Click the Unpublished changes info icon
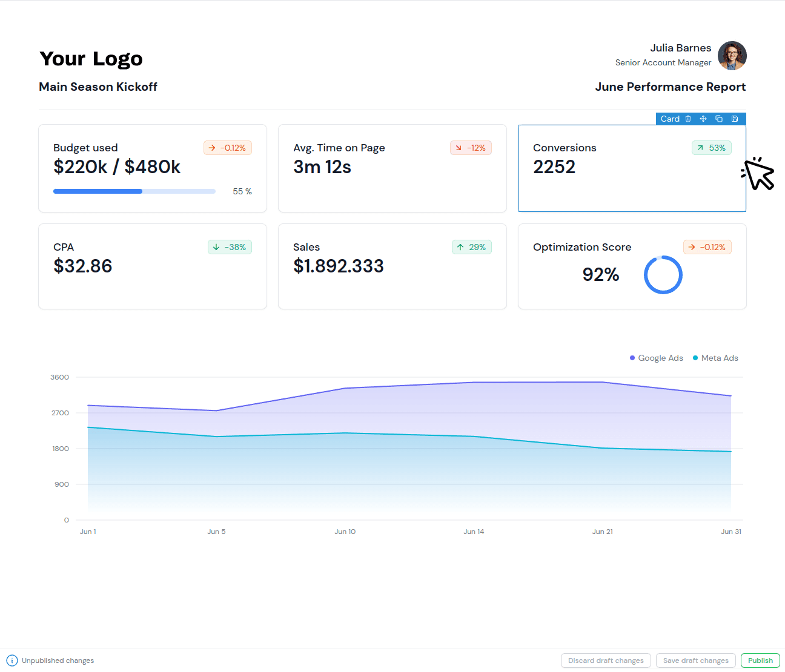 [x=12, y=660]
